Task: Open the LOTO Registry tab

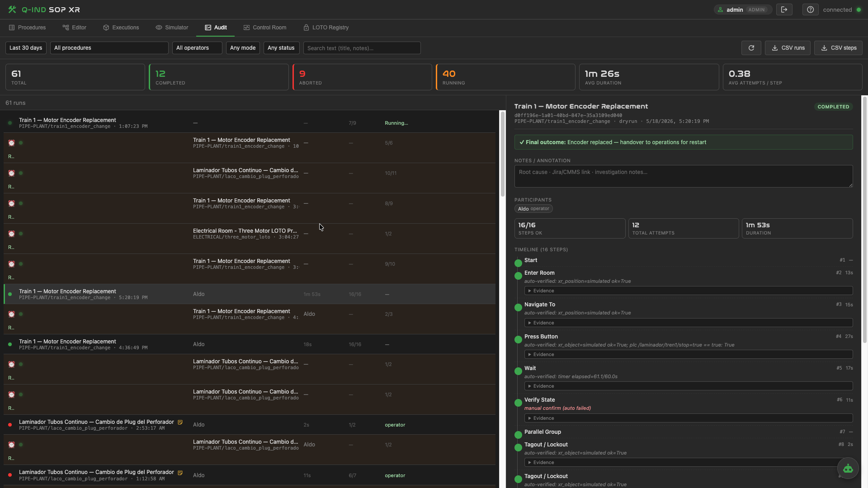Action: pyautogui.click(x=326, y=28)
